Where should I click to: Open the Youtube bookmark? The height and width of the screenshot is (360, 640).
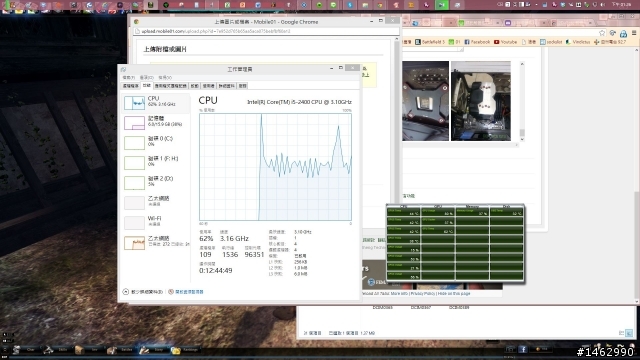(505, 42)
